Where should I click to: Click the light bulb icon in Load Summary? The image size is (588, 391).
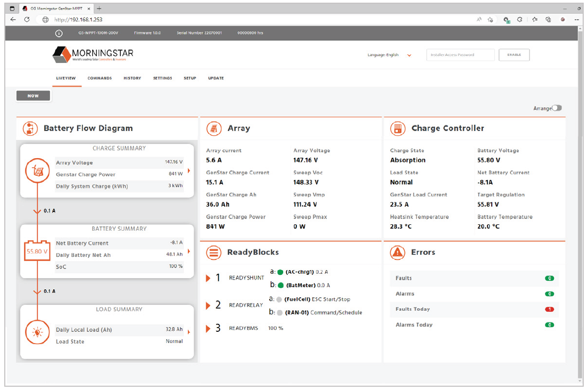tap(36, 332)
